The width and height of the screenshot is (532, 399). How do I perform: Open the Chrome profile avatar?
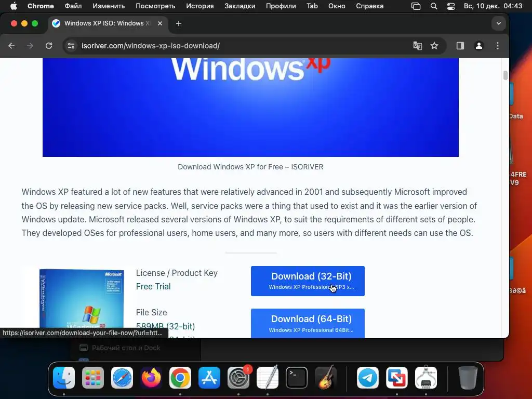tap(478, 46)
